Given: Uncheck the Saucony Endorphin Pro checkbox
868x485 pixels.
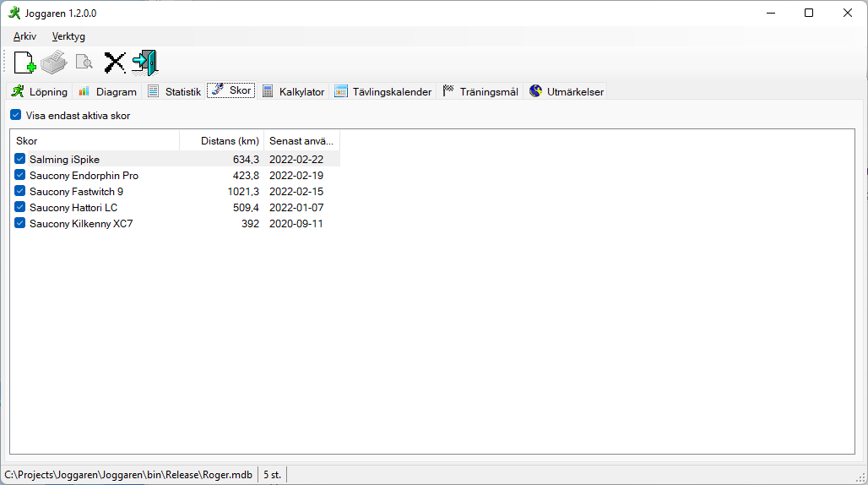Looking at the screenshot, I should [20, 175].
